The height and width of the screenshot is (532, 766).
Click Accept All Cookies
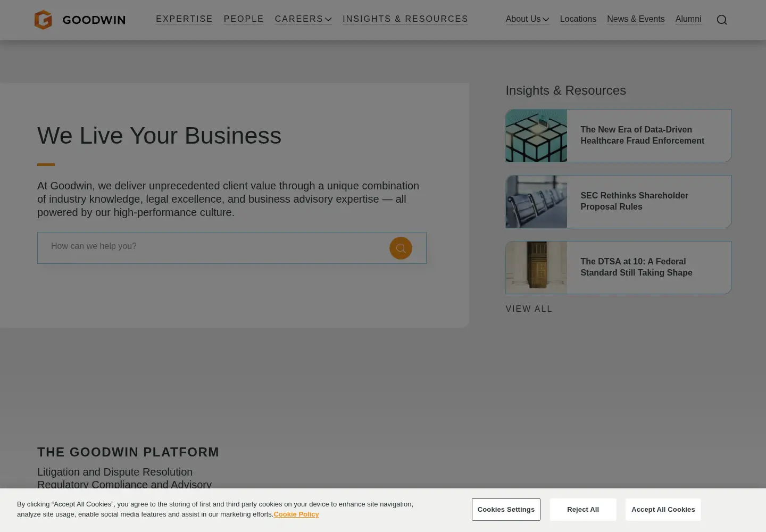click(663, 510)
